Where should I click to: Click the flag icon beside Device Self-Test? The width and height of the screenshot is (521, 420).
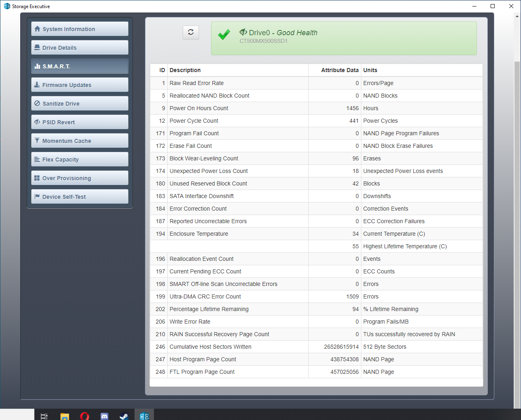point(37,196)
